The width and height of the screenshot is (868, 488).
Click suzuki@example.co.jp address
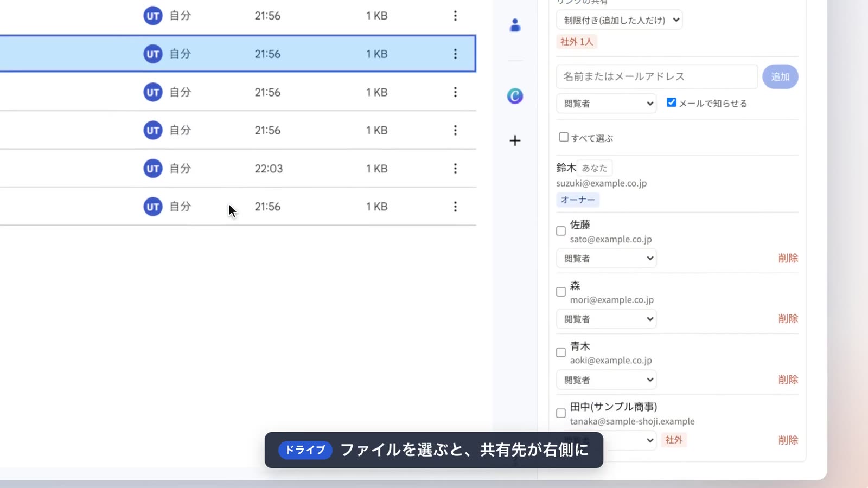601,183
